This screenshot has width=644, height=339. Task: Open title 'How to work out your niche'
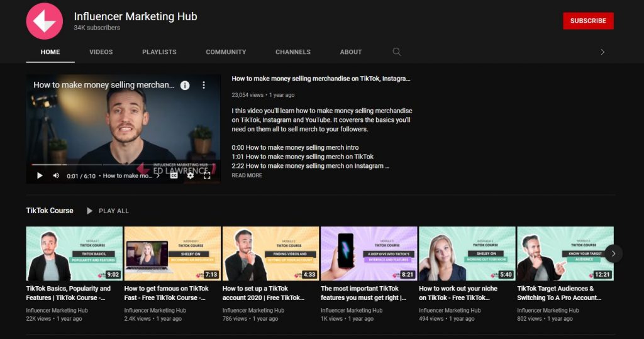(458, 293)
